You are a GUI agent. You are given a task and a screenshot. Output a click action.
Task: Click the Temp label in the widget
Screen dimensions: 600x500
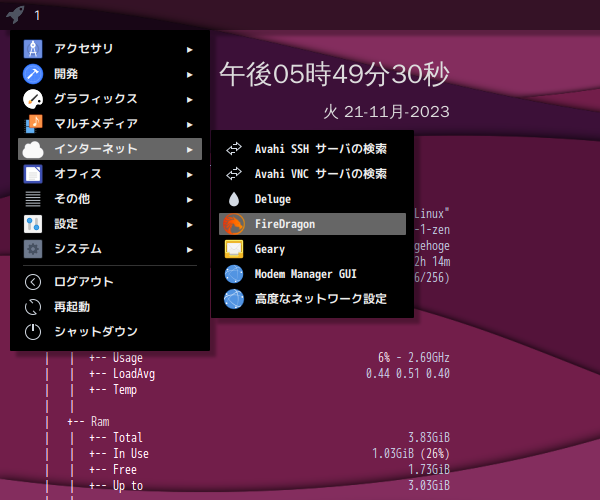pyautogui.click(x=125, y=390)
